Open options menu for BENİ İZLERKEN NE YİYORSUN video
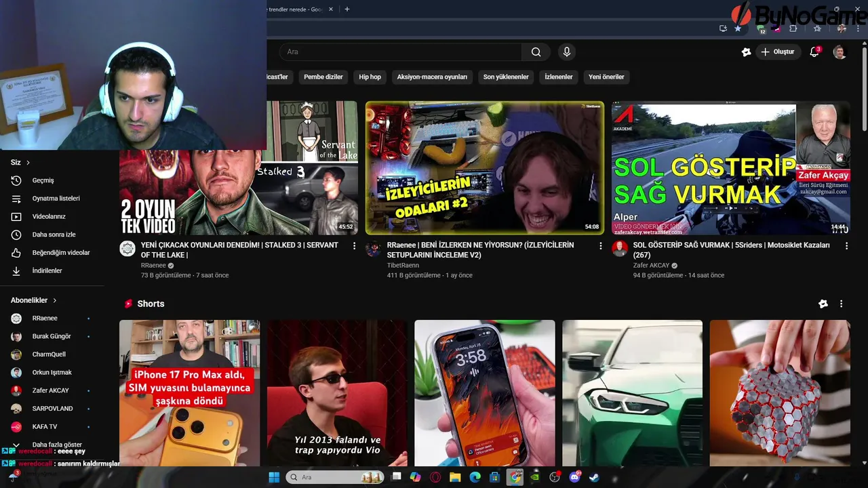Screen dimensions: 868x488 [x=600, y=246]
